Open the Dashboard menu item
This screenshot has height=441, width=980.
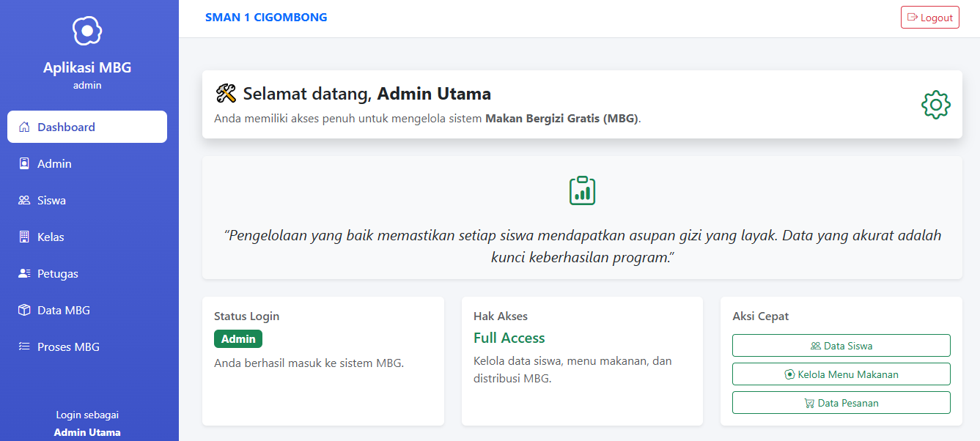[87, 127]
